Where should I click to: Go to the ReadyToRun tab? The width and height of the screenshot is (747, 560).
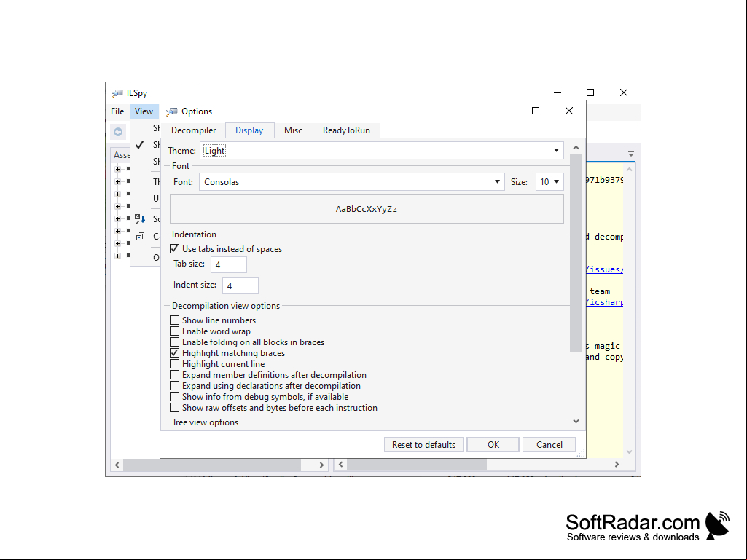point(346,130)
